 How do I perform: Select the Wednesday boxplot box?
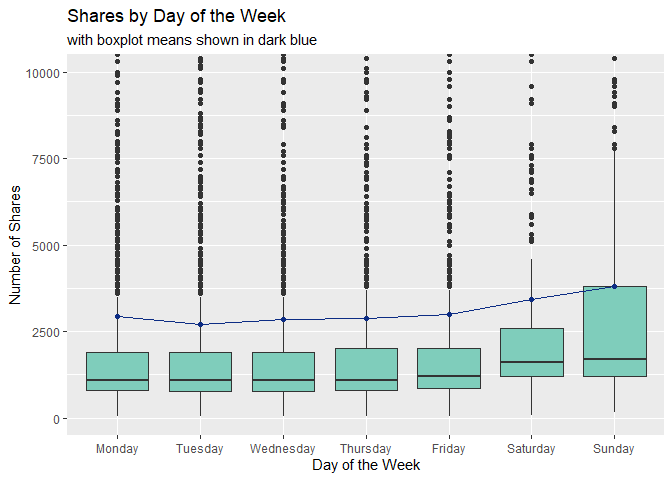click(x=283, y=371)
